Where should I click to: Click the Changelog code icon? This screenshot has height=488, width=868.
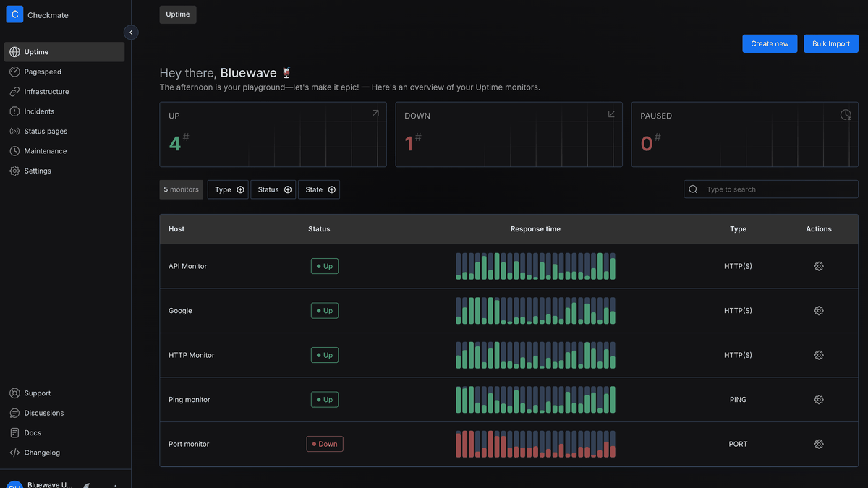click(14, 453)
